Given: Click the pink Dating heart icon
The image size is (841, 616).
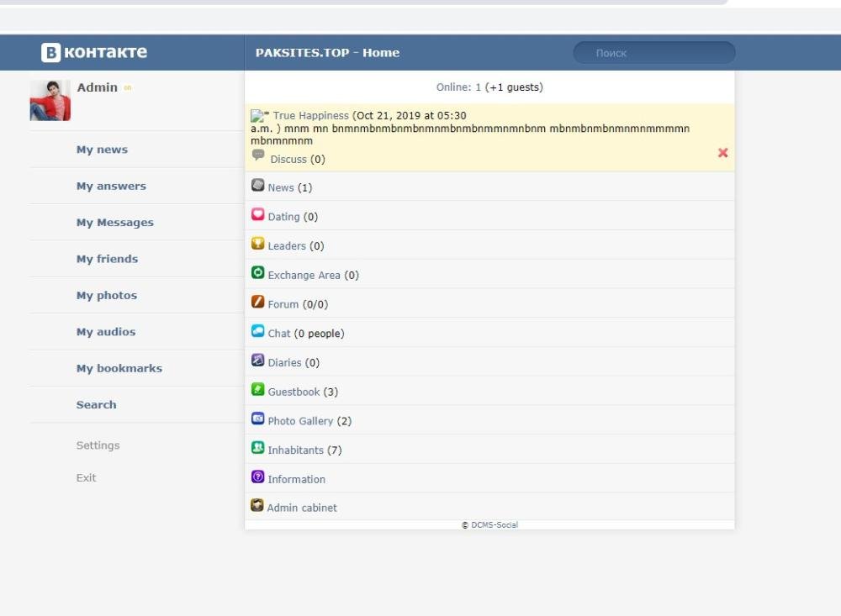Looking at the screenshot, I should (x=258, y=215).
